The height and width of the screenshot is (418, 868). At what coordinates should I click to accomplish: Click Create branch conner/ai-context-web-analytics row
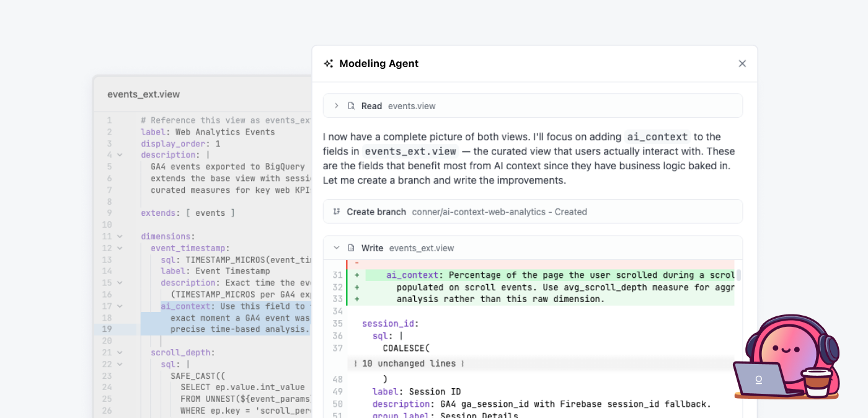click(533, 211)
